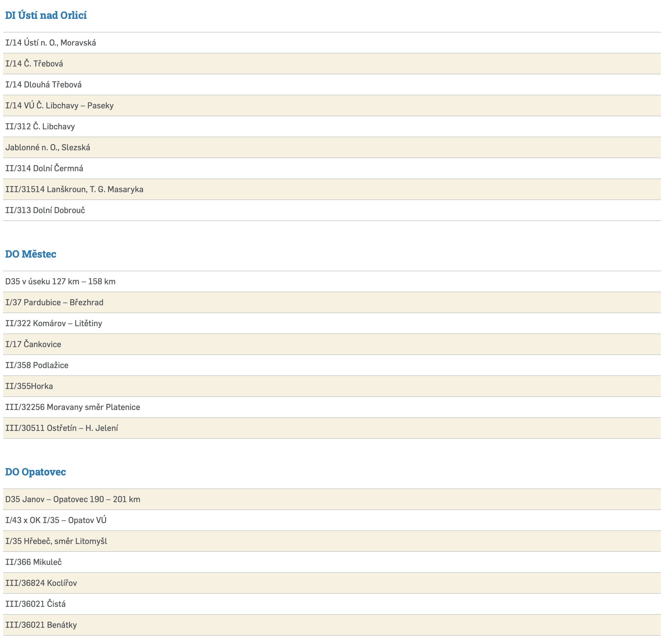665x644 pixels.
Task: Select I/37 Pardubice – Březhrad row
Action: (x=54, y=303)
